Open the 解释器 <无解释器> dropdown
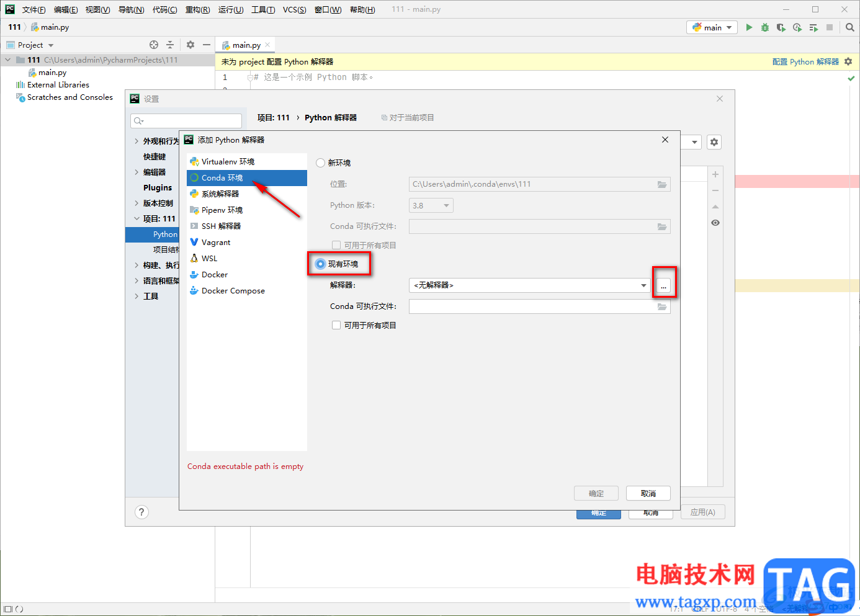The image size is (860, 616). point(529,285)
